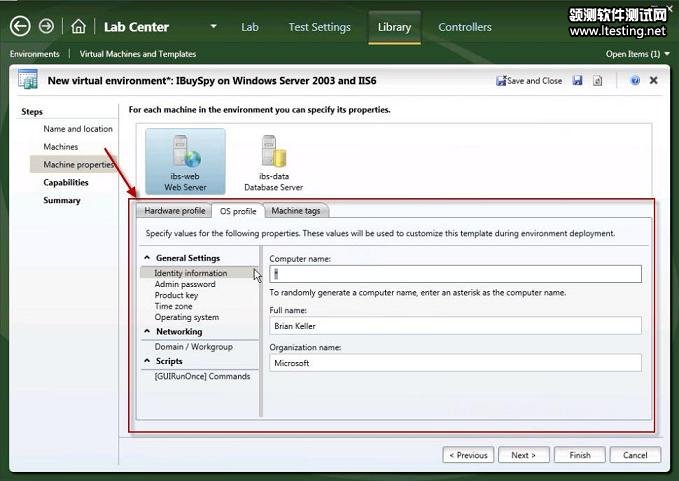Open the help question mark icon
679x481 pixels.
[x=635, y=80]
